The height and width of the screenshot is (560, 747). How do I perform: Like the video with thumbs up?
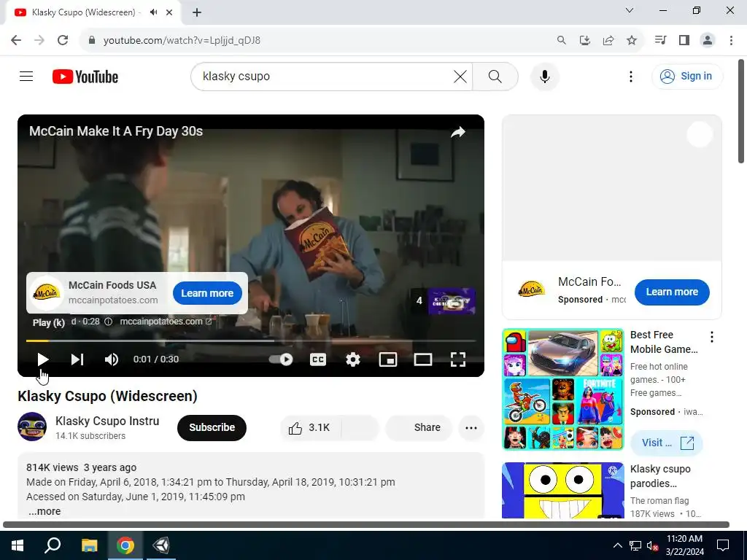309,427
